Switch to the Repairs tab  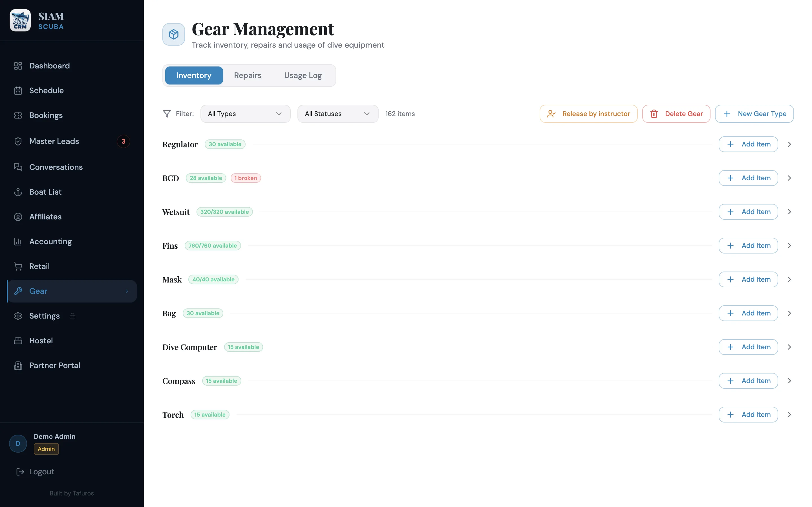[x=248, y=75]
